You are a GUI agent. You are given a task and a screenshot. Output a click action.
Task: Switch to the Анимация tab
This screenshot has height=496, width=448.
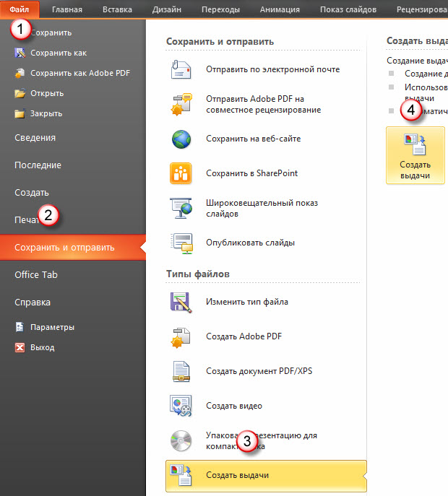[x=280, y=9]
